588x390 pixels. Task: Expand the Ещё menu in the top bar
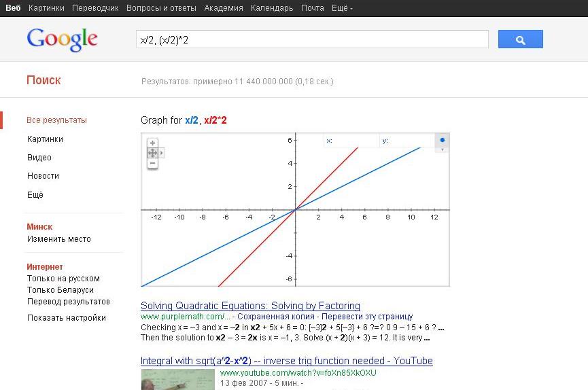click(342, 8)
